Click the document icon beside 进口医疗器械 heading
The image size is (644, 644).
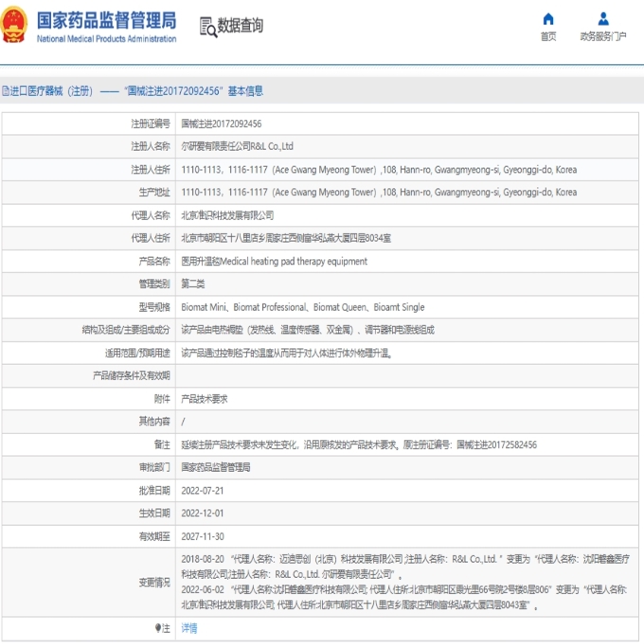coord(6,91)
